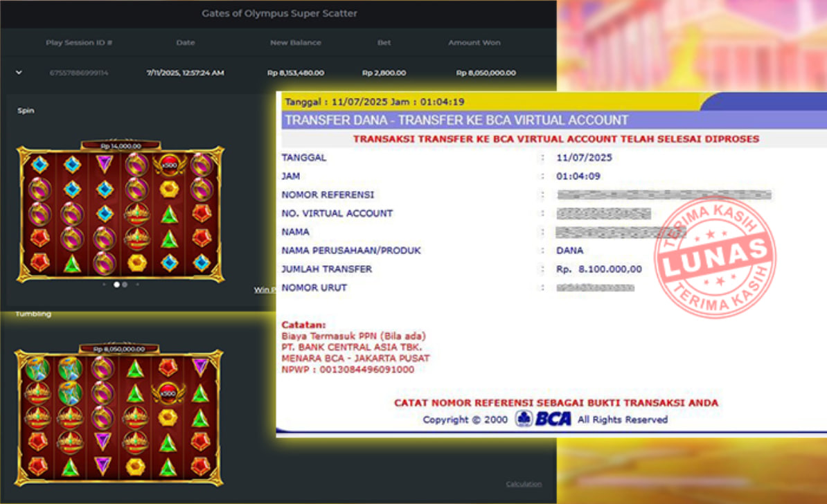Image resolution: width=827 pixels, height=504 pixels.
Task: Click 'NAMA PERUSAHAAN/PRODUK' label
Action: (x=351, y=251)
